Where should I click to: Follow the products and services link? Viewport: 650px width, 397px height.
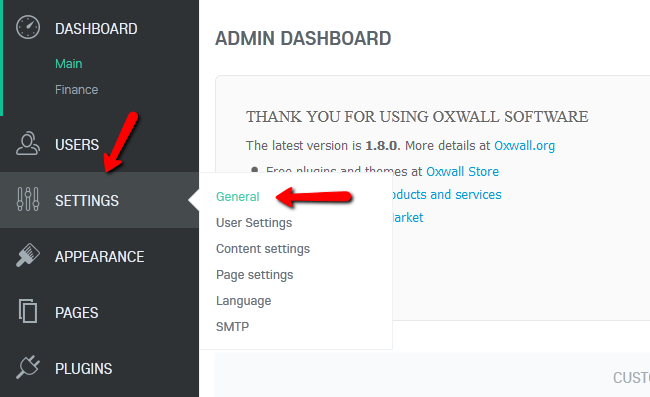coord(446,195)
